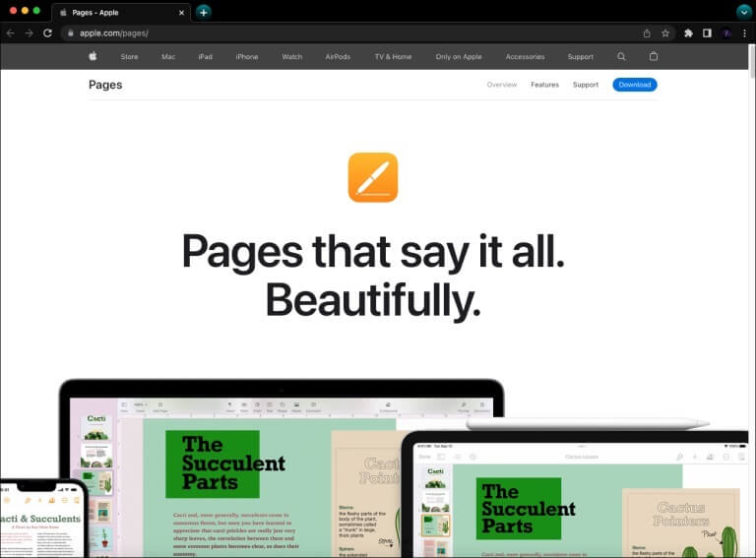Click the headline "Pages that say it all."
756x558 pixels.
(373, 252)
